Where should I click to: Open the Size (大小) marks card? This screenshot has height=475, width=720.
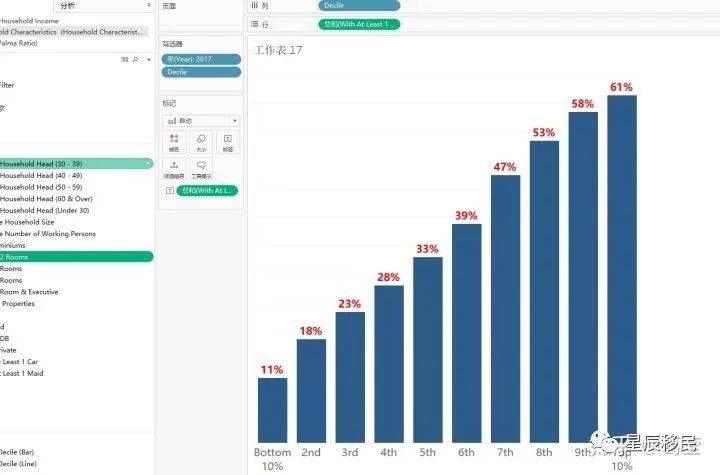point(201,142)
